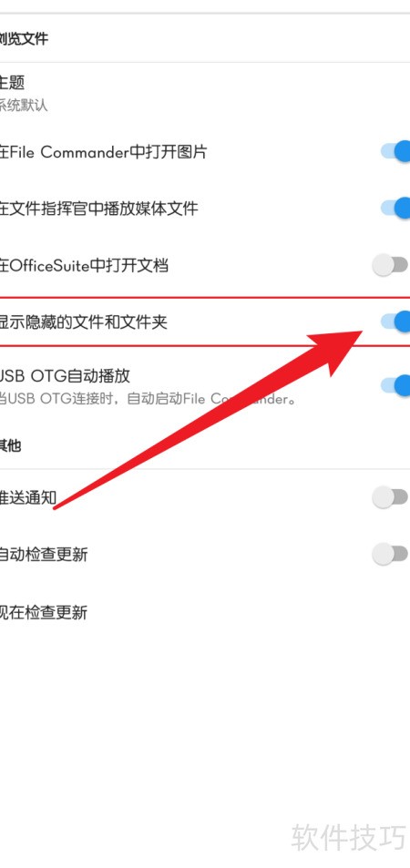The width and height of the screenshot is (410, 868).
Task: Tap the 推送通知 label text
Action: (27, 497)
